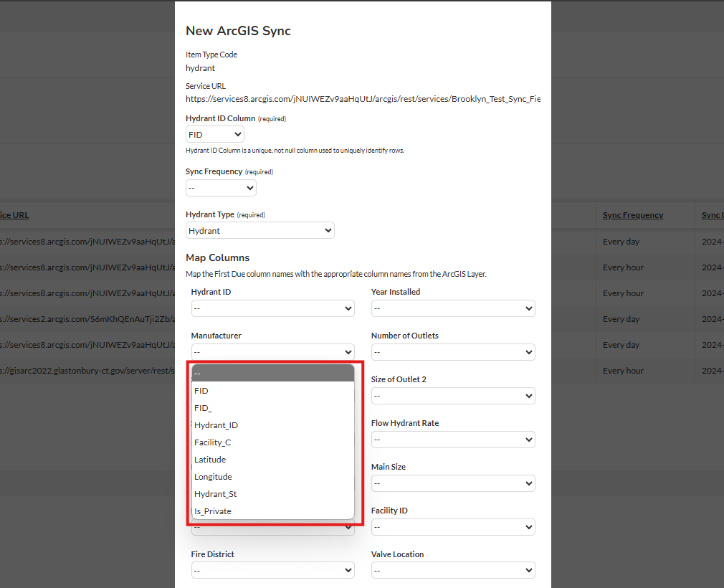Click the gisarc2022.glastonbury-ct.gov URL in background table
Screen dimensions: 724x588
tap(87, 371)
